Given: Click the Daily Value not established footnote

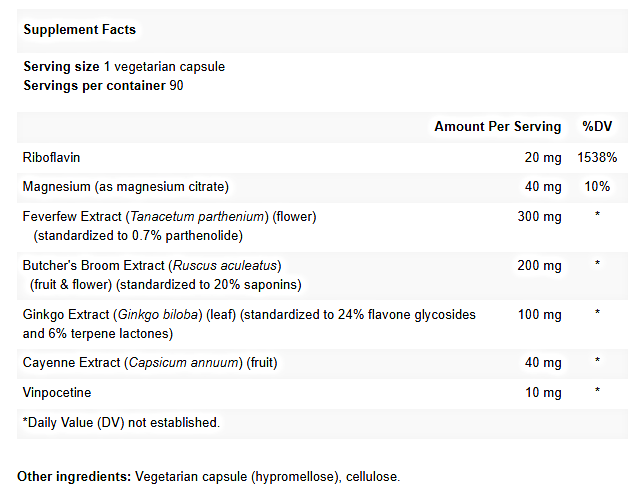Looking at the screenshot, I should click(x=120, y=422).
